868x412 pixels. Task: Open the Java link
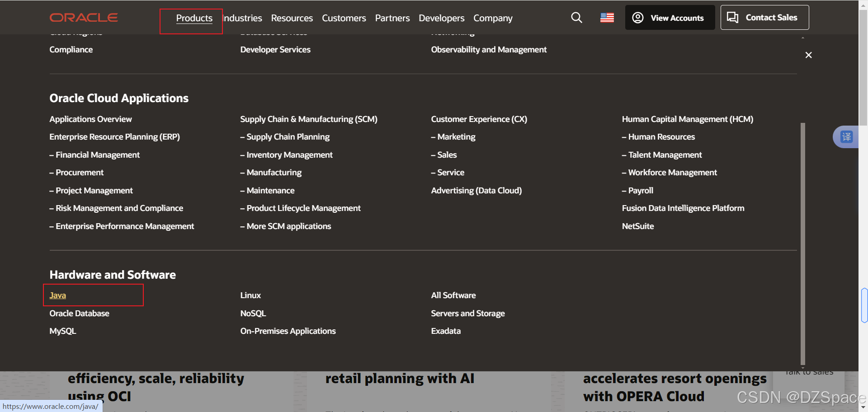click(57, 295)
